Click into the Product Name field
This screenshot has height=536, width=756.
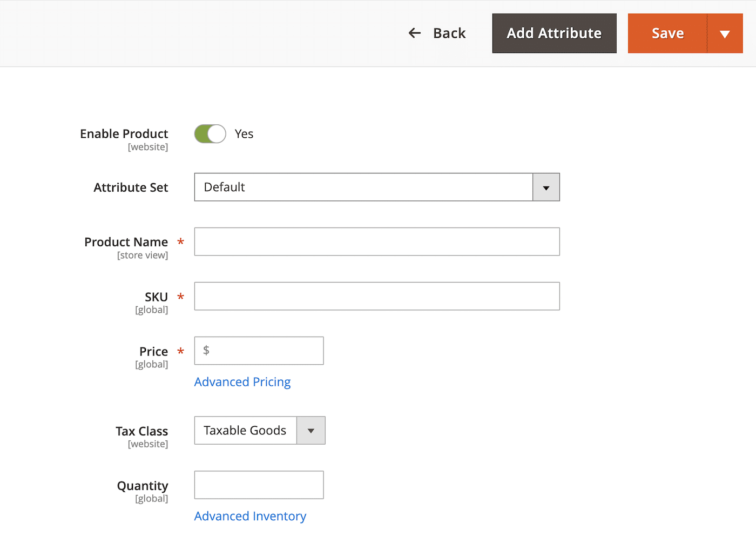coord(376,242)
